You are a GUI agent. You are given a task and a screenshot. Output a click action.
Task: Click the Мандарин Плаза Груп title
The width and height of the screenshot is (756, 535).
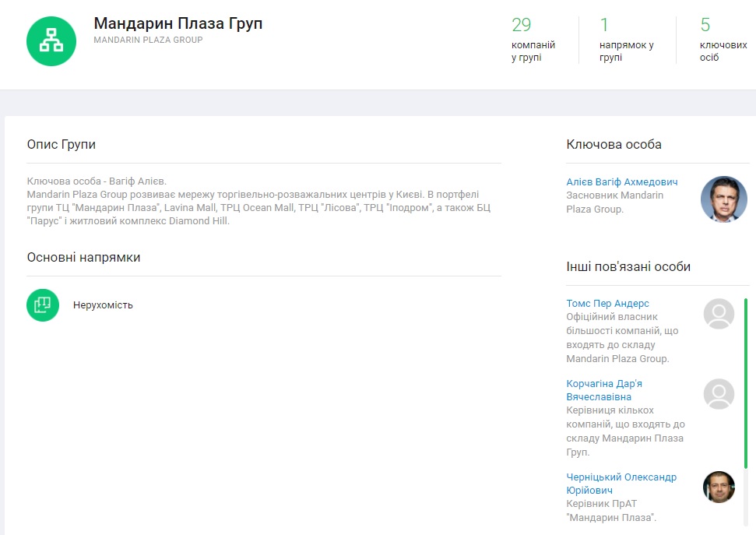[x=178, y=23]
